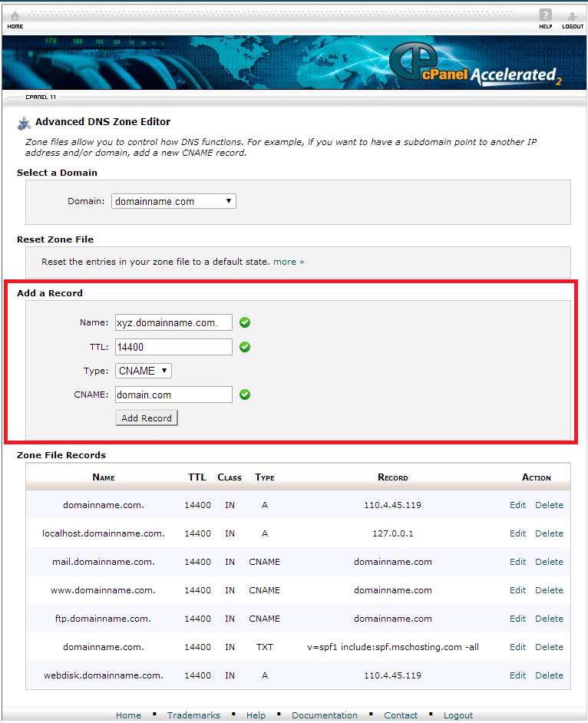Edit the localhost.domainname.com. record
Viewport: 588px width, 723px height.
pos(517,533)
